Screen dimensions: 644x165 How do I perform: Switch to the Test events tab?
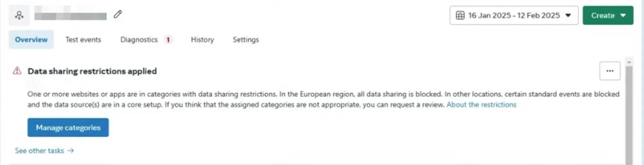pyautogui.click(x=83, y=40)
